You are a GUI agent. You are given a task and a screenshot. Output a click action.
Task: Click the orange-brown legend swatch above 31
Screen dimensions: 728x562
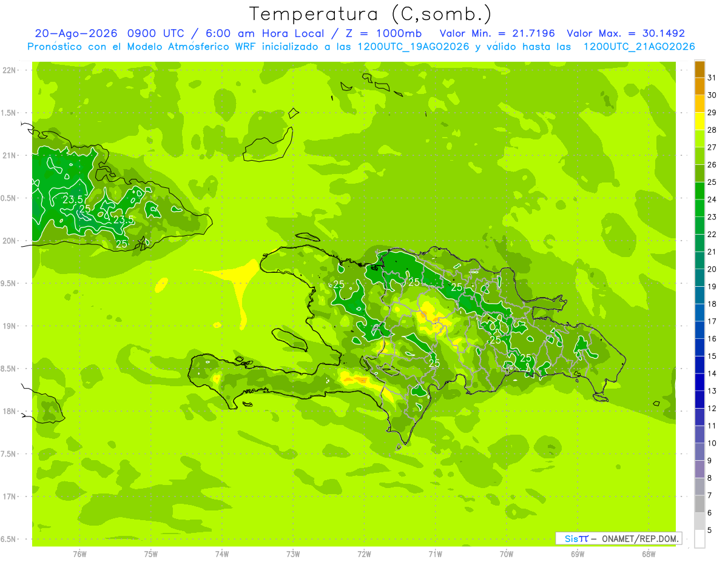tap(699, 70)
